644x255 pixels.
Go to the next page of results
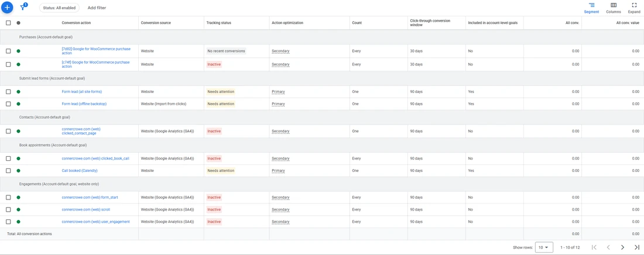pos(623,247)
